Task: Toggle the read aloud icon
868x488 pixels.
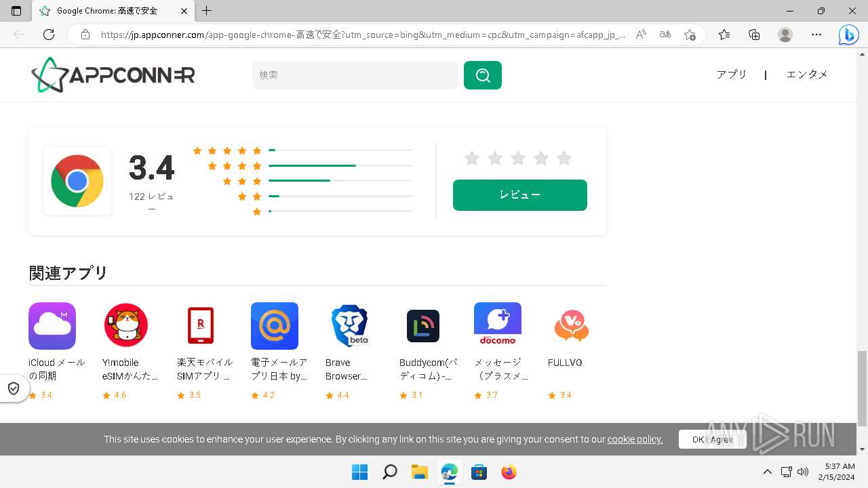Action: click(x=641, y=35)
